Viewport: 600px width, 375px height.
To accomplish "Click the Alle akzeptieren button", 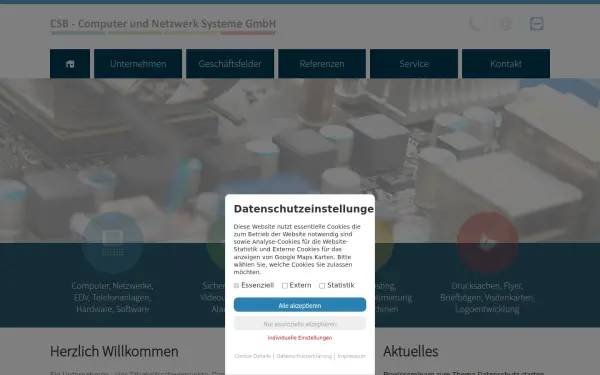I will pos(300,305).
